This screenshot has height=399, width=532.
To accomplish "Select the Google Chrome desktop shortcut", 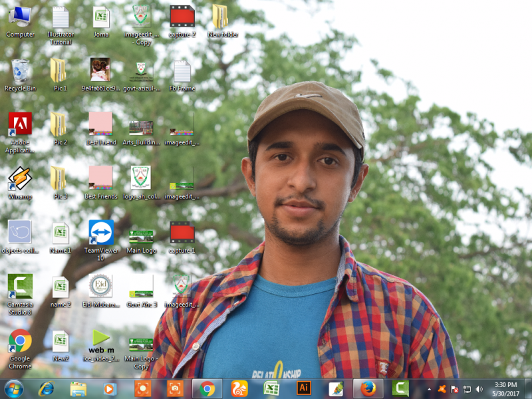I will (x=20, y=341).
